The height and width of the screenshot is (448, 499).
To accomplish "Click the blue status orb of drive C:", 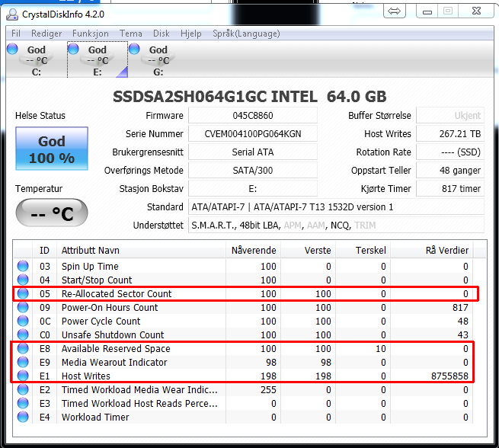I will coord(12,49).
